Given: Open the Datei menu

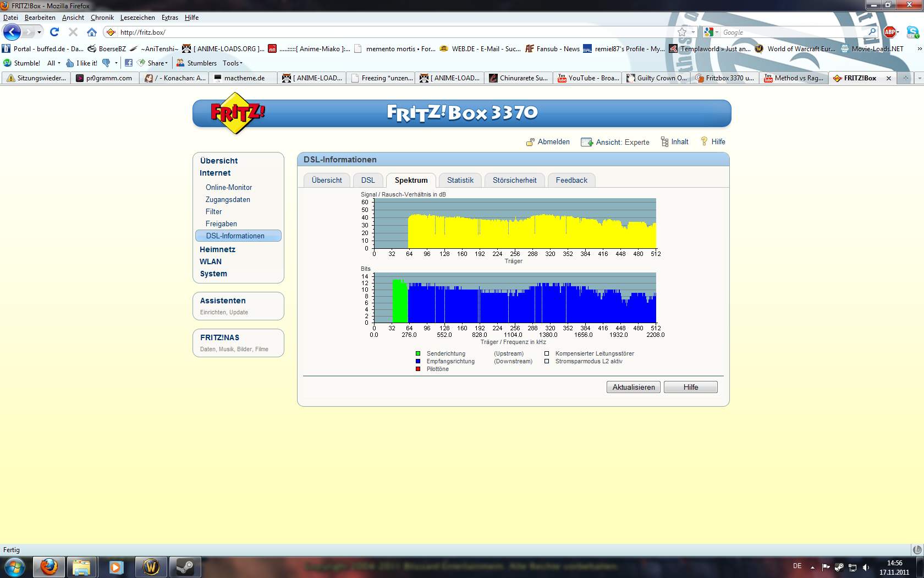Looking at the screenshot, I should (10, 18).
